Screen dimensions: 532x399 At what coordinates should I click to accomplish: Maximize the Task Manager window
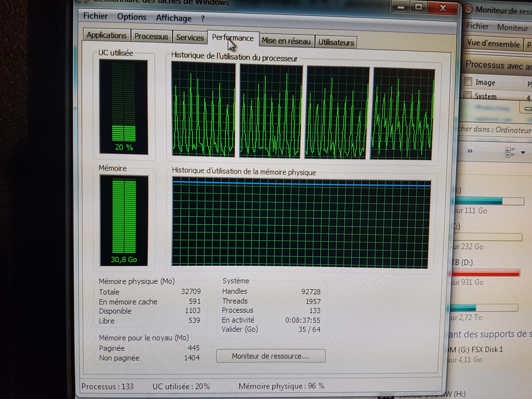419,7
